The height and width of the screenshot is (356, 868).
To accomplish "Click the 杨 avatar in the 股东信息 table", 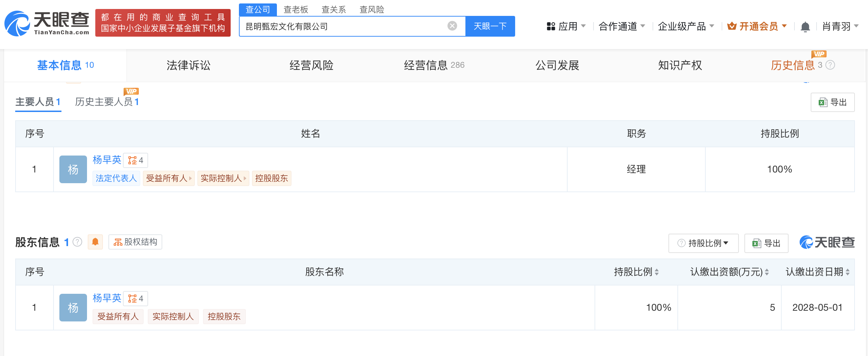I will (x=73, y=308).
